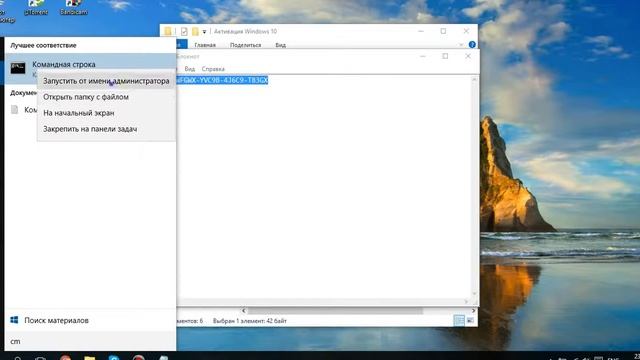The height and width of the screenshot is (360, 640).
Task: Open the Quick Access Toolbar dropdown arrow
Action: click(x=204, y=32)
